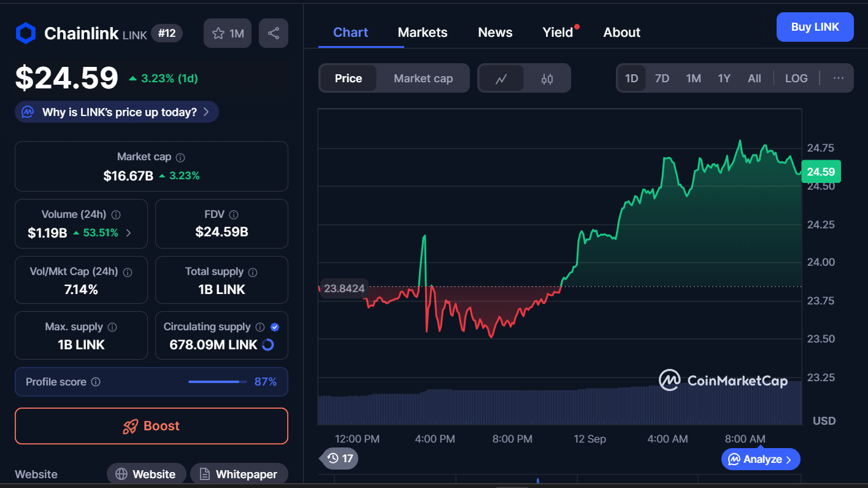Image resolution: width=868 pixels, height=488 pixels.
Task: Set chart range to 1M
Action: click(693, 79)
